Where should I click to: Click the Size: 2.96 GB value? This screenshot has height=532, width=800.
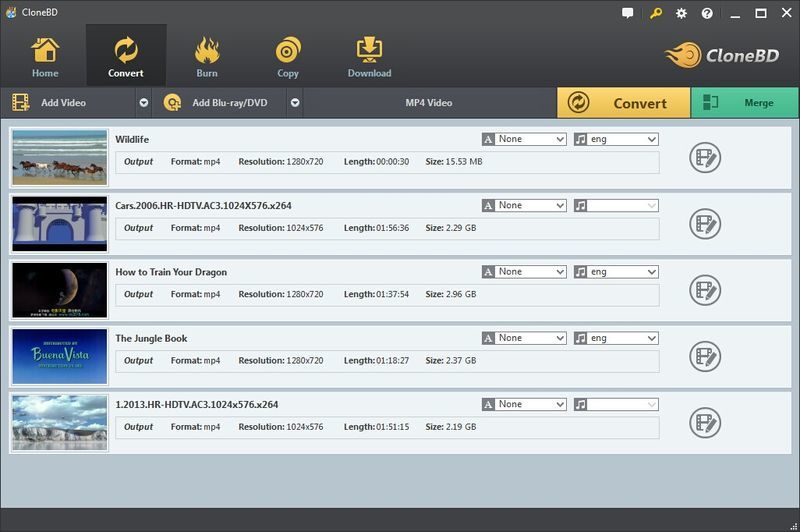(x=451, y=294)
